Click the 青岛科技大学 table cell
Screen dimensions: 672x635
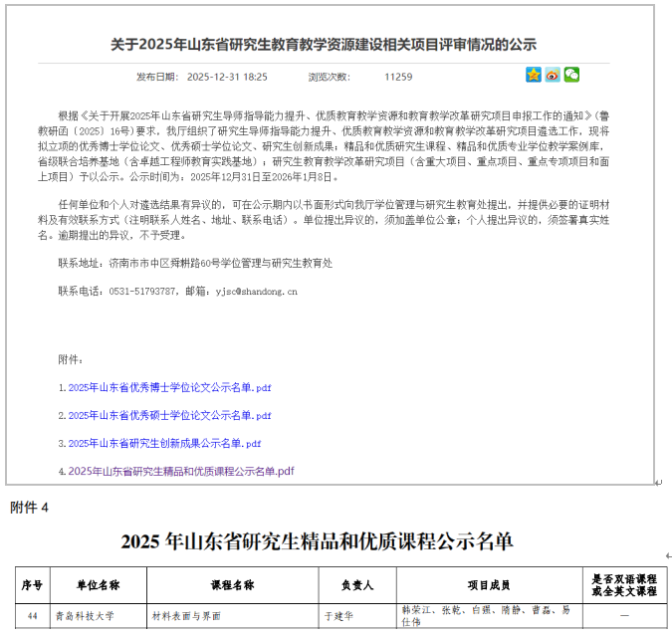85,616
